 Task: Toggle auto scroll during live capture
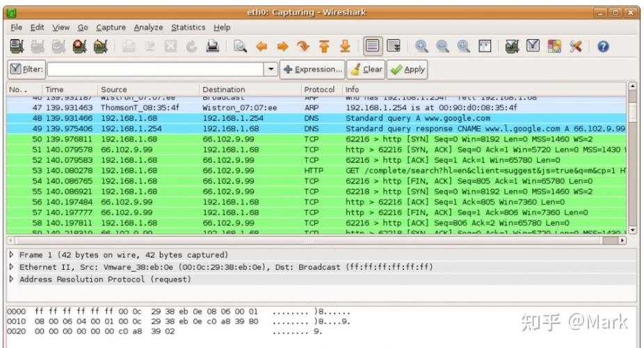394,46
